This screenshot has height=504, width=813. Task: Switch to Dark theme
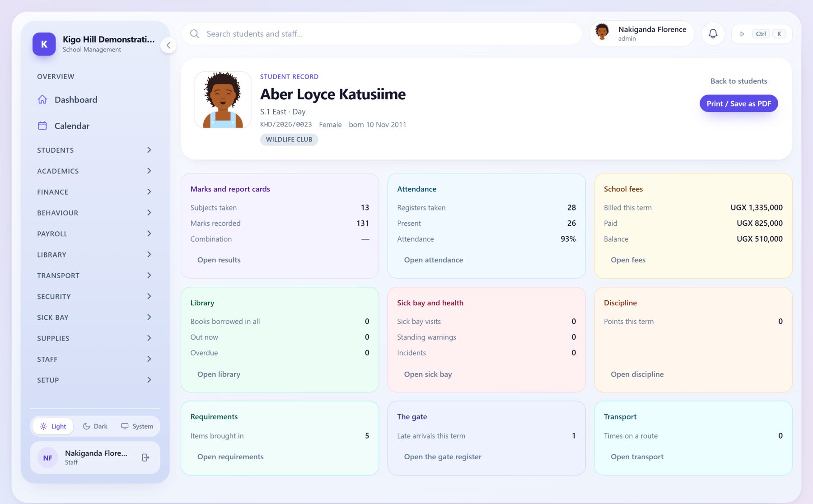click(x=95, y=426)
